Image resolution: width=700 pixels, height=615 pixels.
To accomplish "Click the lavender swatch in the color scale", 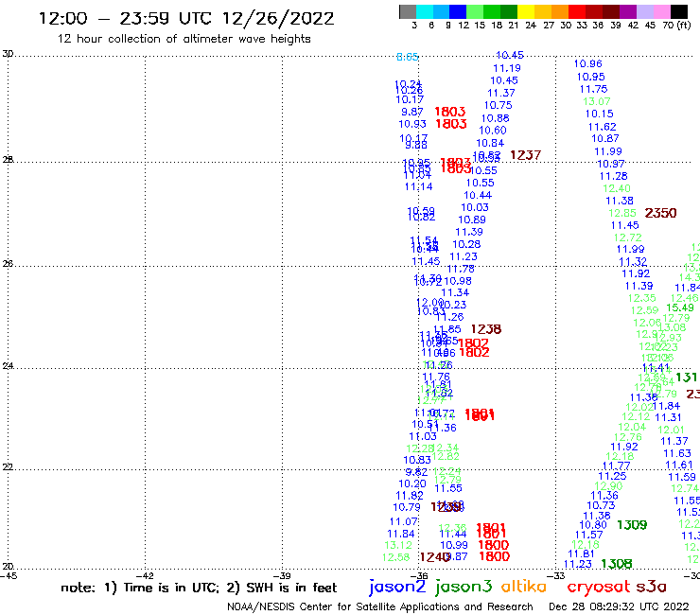I will tap(644, 11).
